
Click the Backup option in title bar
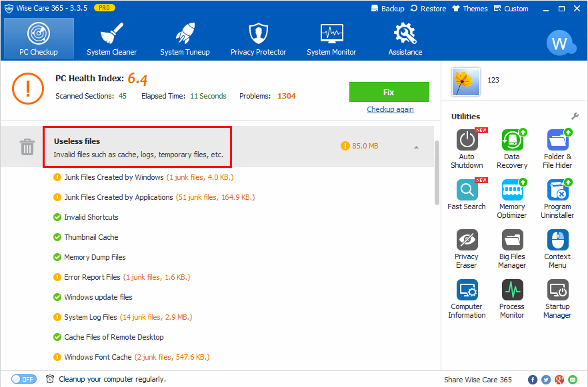pyautogui.click(x=388, y=9)
